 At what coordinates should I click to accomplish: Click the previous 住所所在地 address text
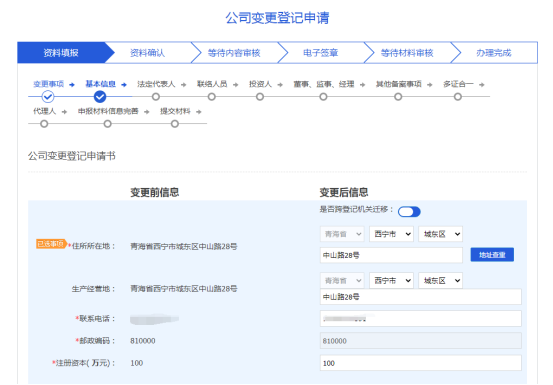coord(184,246)
